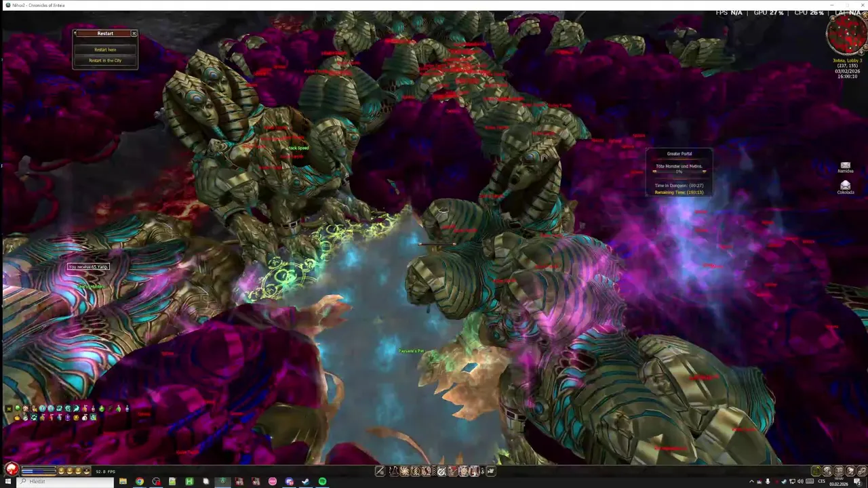Open the fourth button of bottom-right game menu
The width and height of the screenshot is (868, 488).
click(850, 471)
